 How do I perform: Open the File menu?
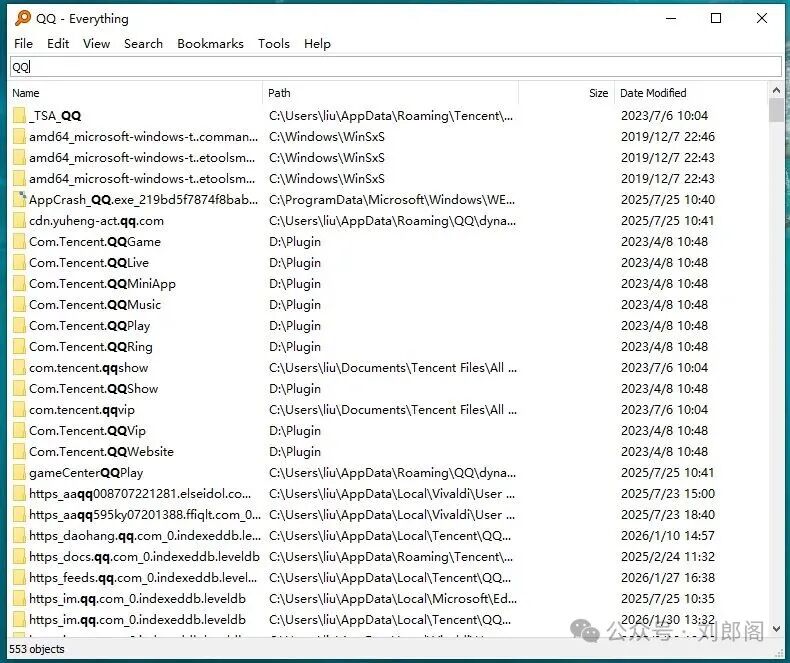point(23,44)
